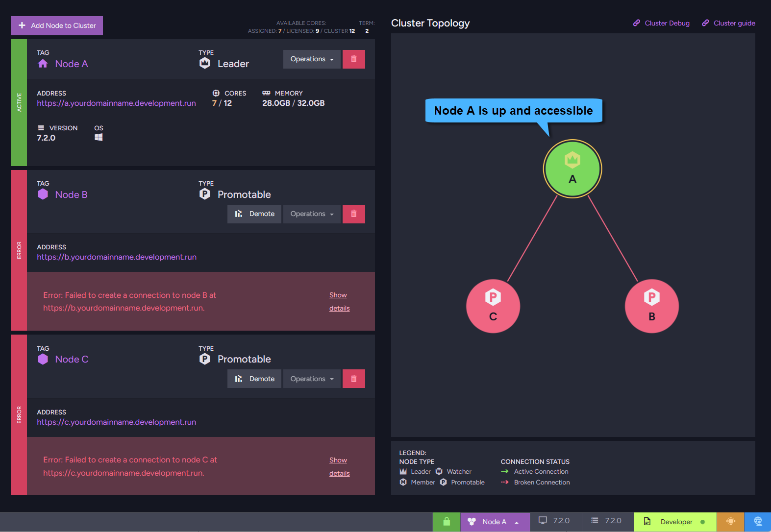Click the trash icon for Node C
The image size is (771, 532).
pyautogui.click(x=353, y=379)
